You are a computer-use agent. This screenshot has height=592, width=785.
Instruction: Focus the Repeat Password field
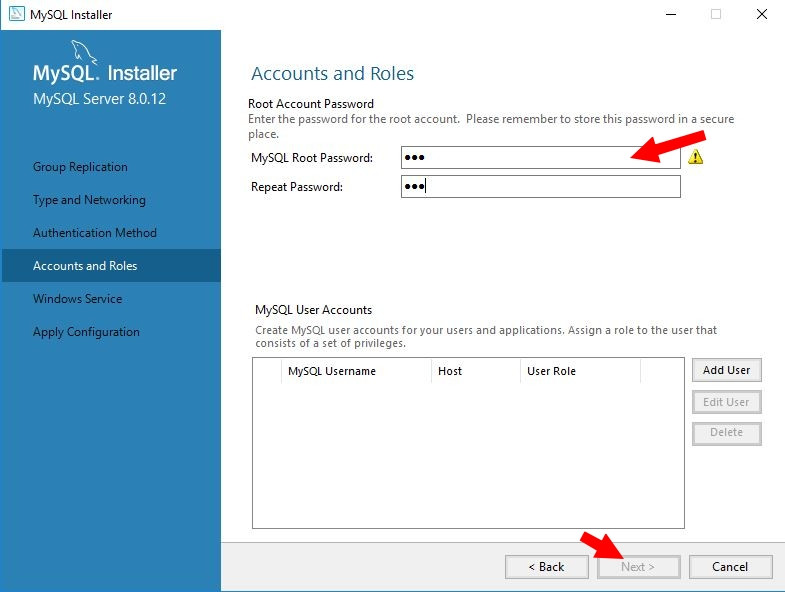coord(540,187)
